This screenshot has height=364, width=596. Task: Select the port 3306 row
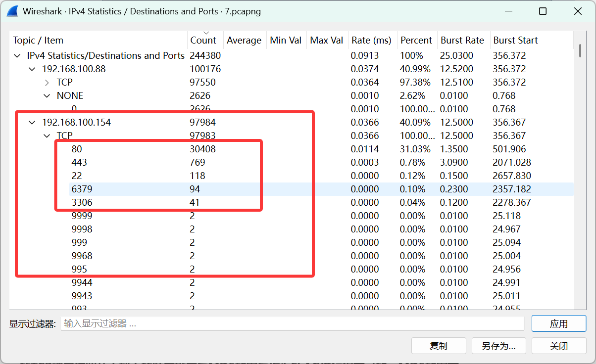(x=82, y=203)
